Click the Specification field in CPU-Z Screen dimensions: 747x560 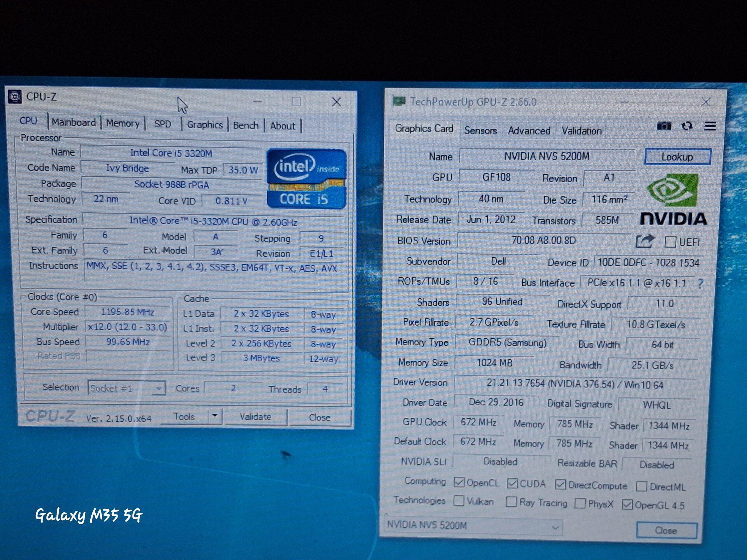pyautogui.click(x=213, y=222)
